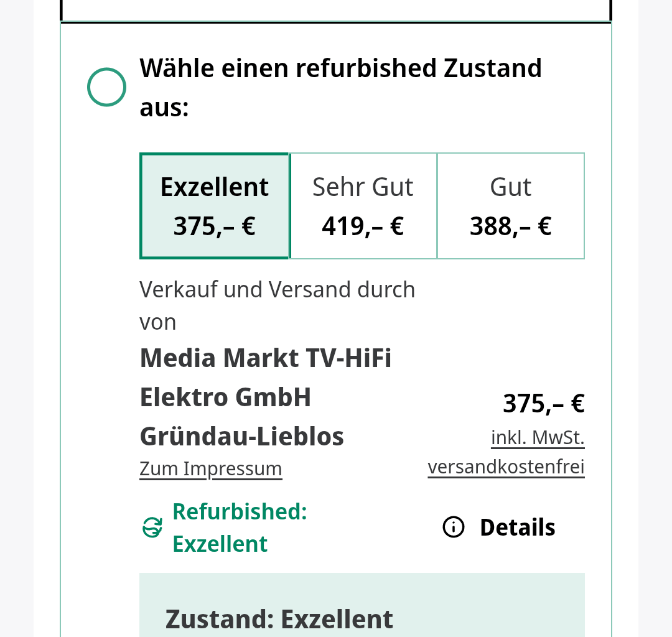This screenshot has width=672, height=637.
Task: Select the refurbished offer radio button
Action: coord(106,87)
